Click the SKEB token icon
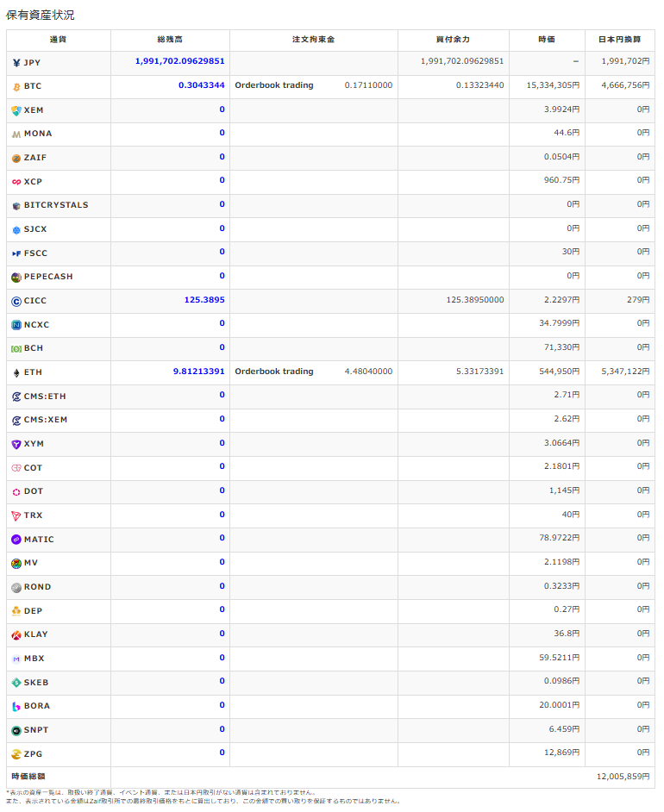This screenshot has width=664, height=812. [16, 683]
